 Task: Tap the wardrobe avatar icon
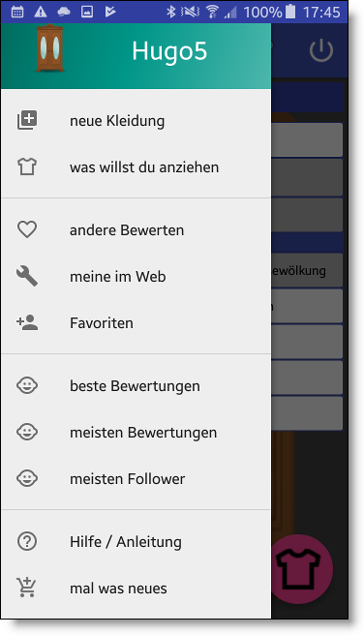(49, 48)
